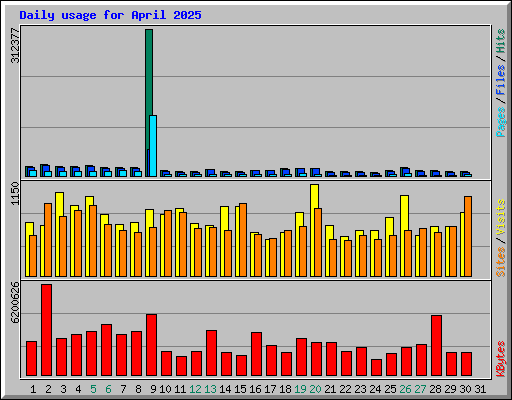Click day label 30 on the x-axis
The width and height of the screenshot is (512, 400).
coord(465,389)
